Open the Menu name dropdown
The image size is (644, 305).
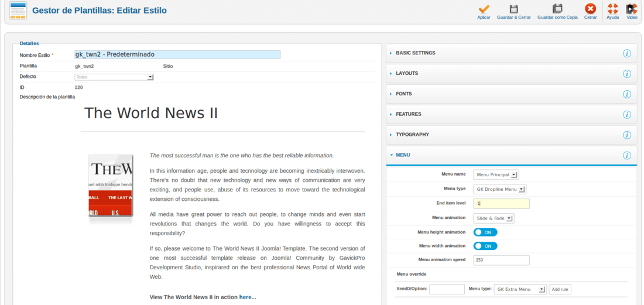coord(496,175)
